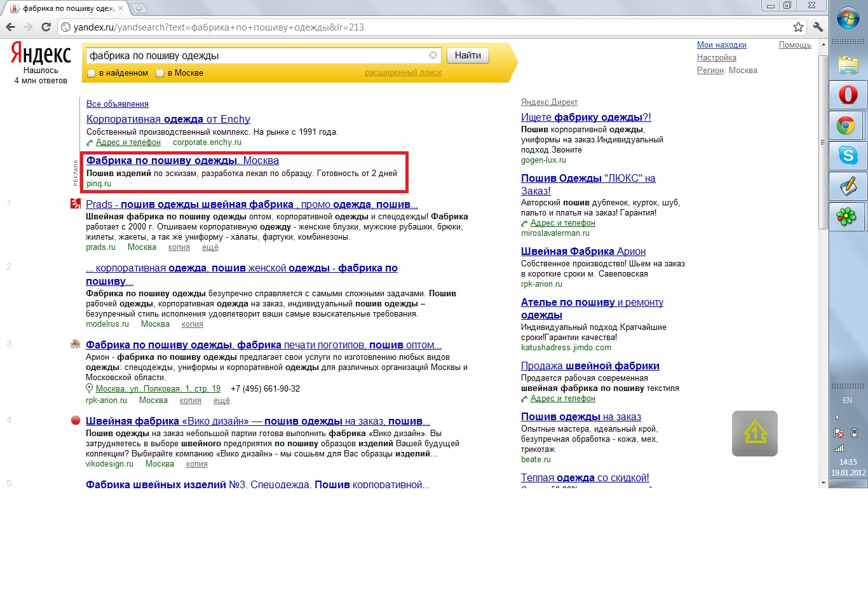Open 'ещё' under the rpk-arion.ru result
Screen dimensions: 868x609
point(222,400)
